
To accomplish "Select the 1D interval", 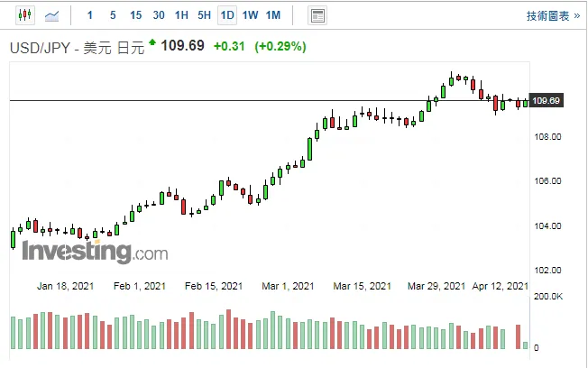I will [x=227, y=15].
